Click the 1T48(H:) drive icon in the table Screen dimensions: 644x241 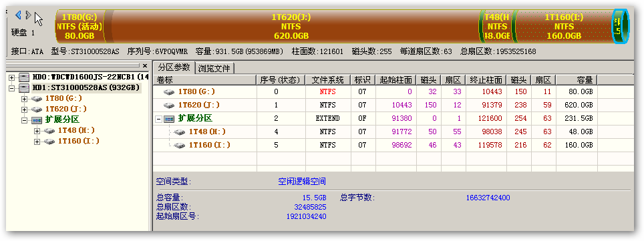pos(179,132)
